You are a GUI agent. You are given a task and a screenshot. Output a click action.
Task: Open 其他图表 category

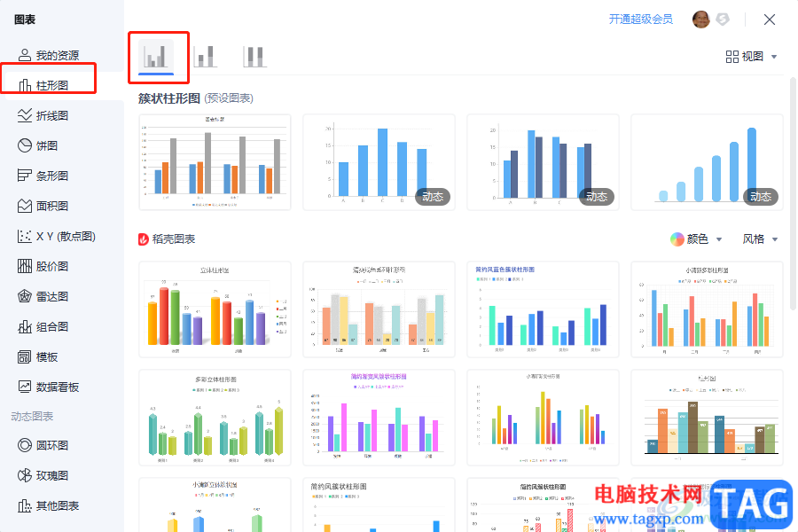click(x=49, y=505)
